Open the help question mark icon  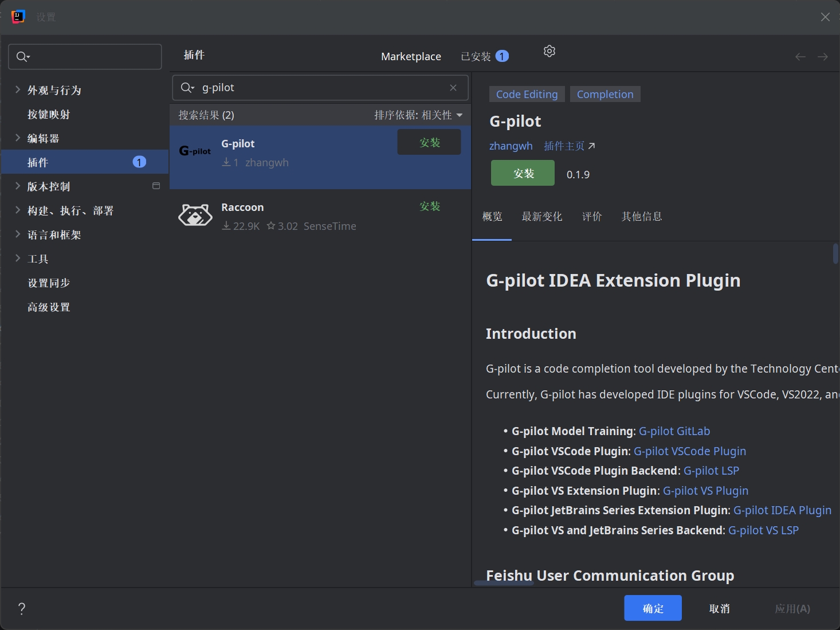(22, 608)
